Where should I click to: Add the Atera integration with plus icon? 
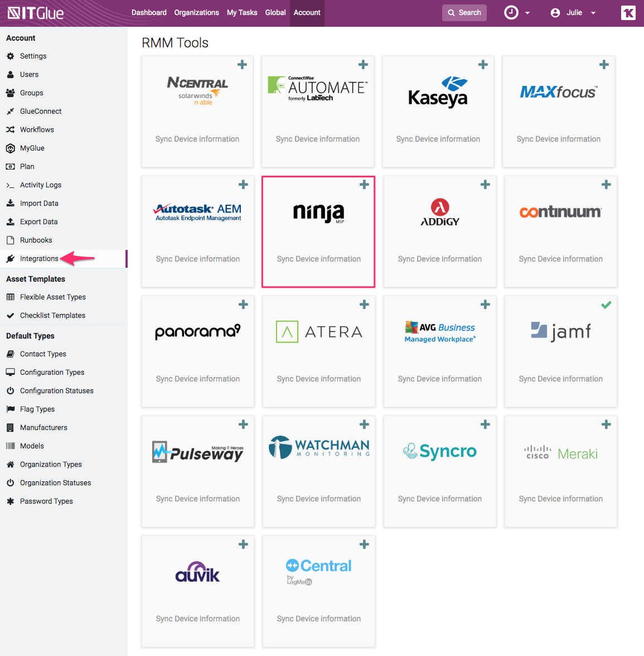(364, 305)
